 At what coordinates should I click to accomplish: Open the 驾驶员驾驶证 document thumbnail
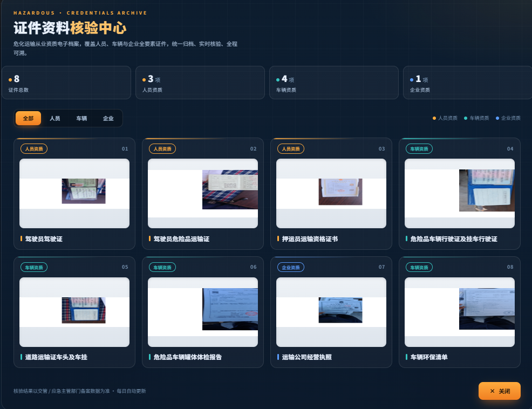click(74, 194)
